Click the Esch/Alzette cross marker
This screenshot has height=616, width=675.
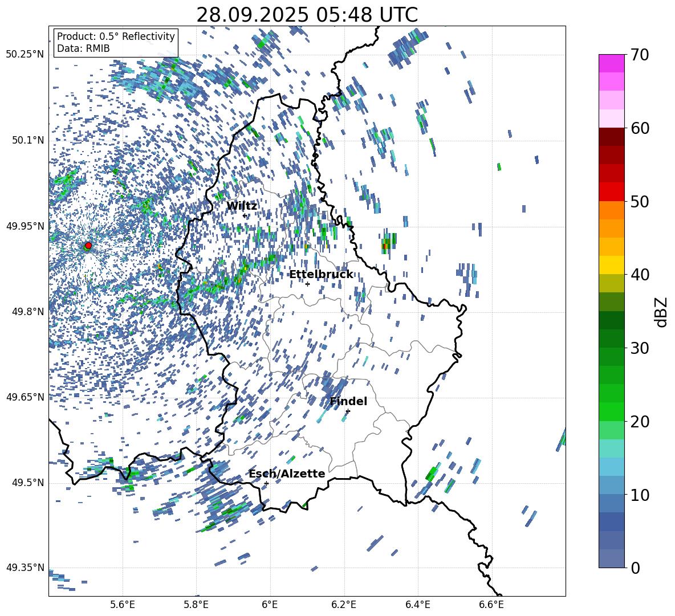pyautogui.click(x=266, y=483)
